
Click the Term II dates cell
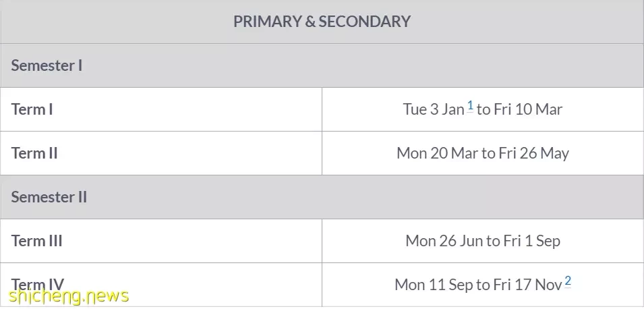483,153
